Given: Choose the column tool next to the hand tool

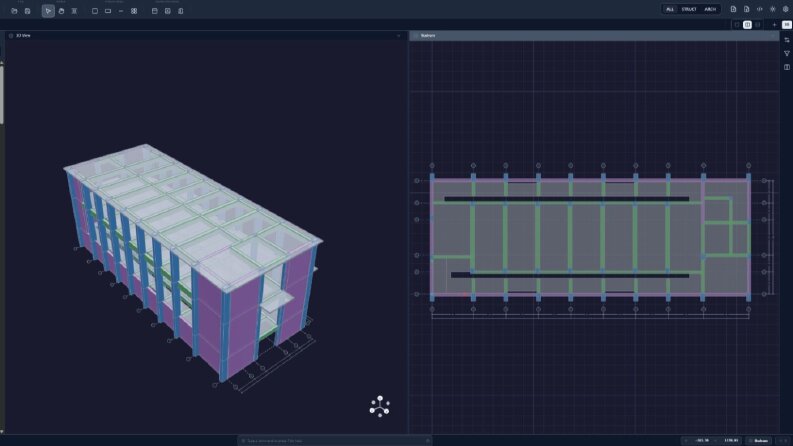Looking at the screenshot, I should 74,11.
